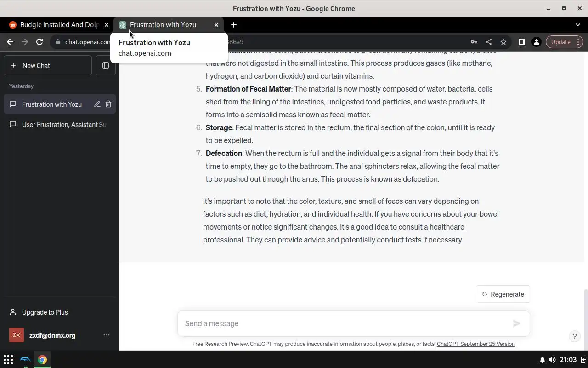Open Chrome side panel icon

521,42
